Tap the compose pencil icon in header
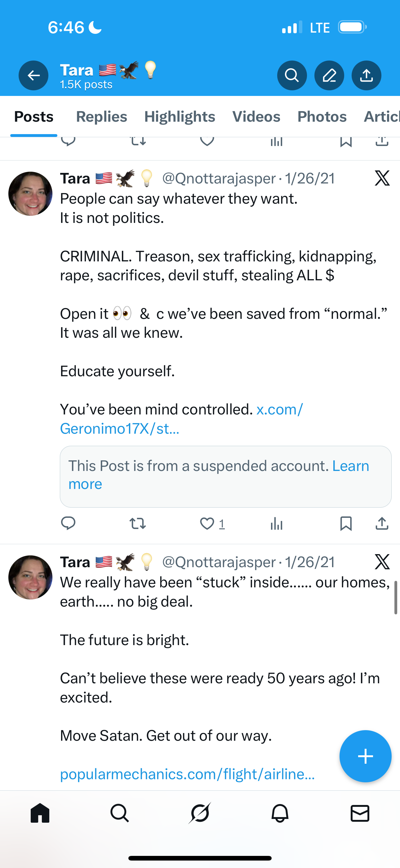This screenshot has height=868, width=400. click(329, 75)
